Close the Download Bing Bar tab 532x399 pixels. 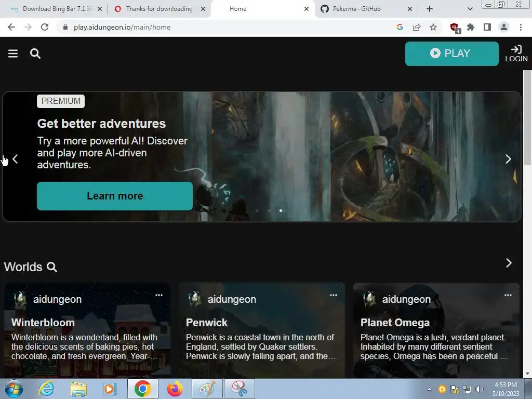coord(100,9)
